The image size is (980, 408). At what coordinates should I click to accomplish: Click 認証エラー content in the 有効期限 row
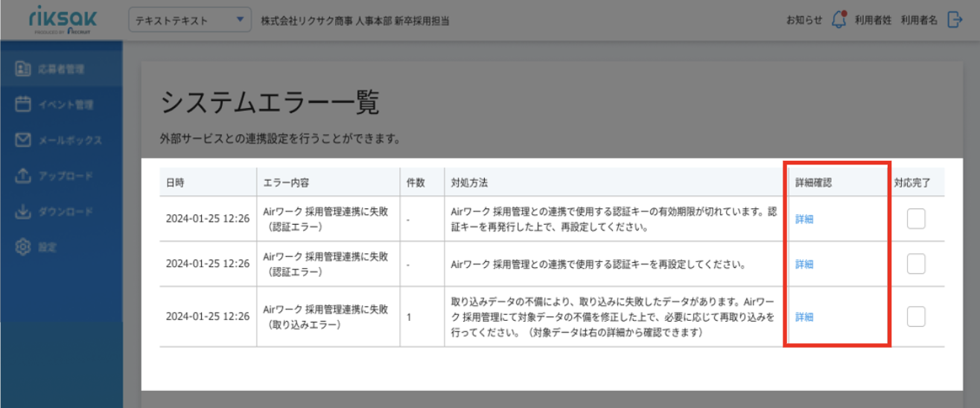point(325,219)
